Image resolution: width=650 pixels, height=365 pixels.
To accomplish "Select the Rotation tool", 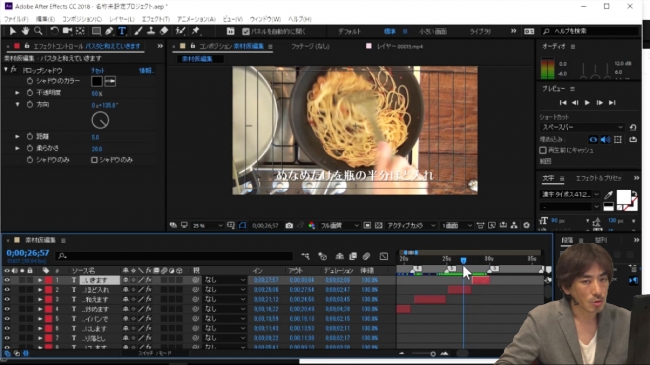I will (54, 31).
